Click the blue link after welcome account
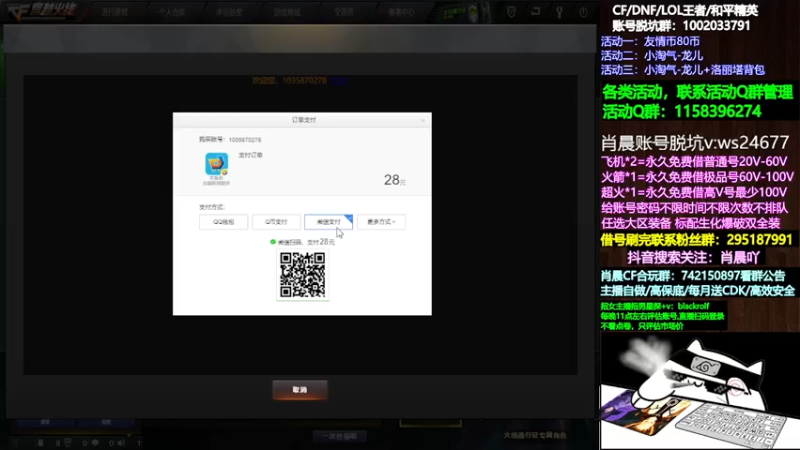 coord(338,81)
